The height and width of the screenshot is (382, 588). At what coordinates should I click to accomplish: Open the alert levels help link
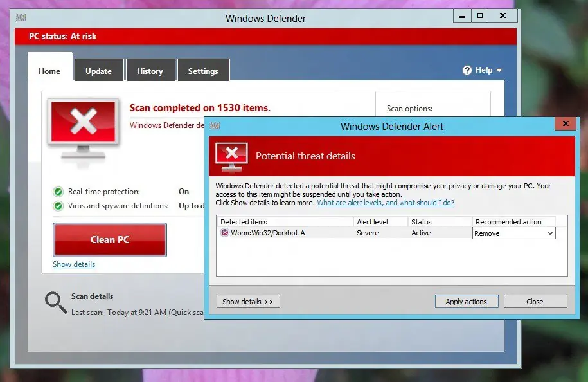coord(386,203)
